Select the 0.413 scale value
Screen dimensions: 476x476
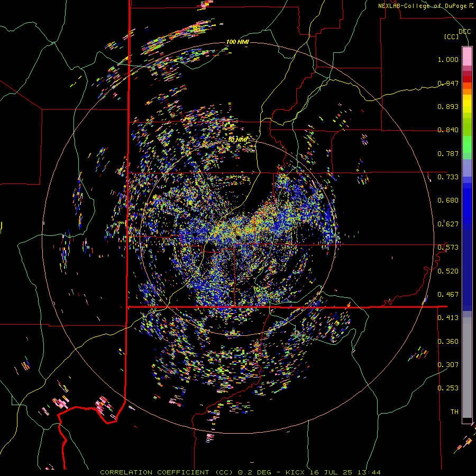[448, 318]
